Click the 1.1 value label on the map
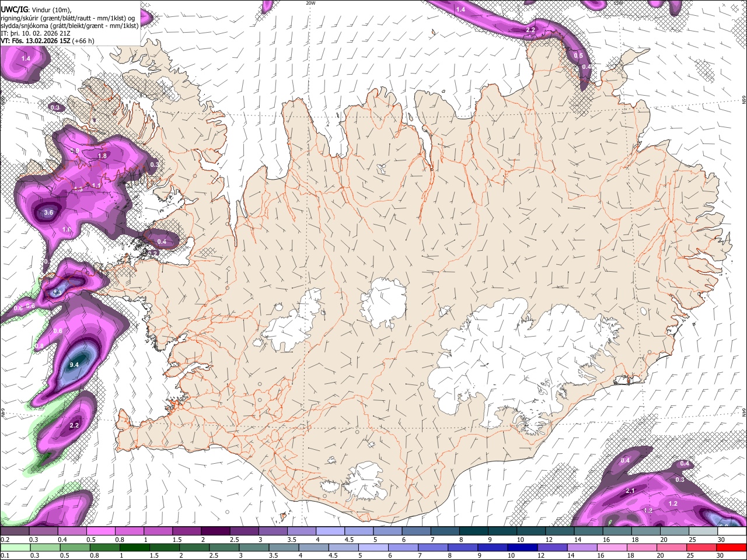 pyautogui.click(x=97, y=185)
